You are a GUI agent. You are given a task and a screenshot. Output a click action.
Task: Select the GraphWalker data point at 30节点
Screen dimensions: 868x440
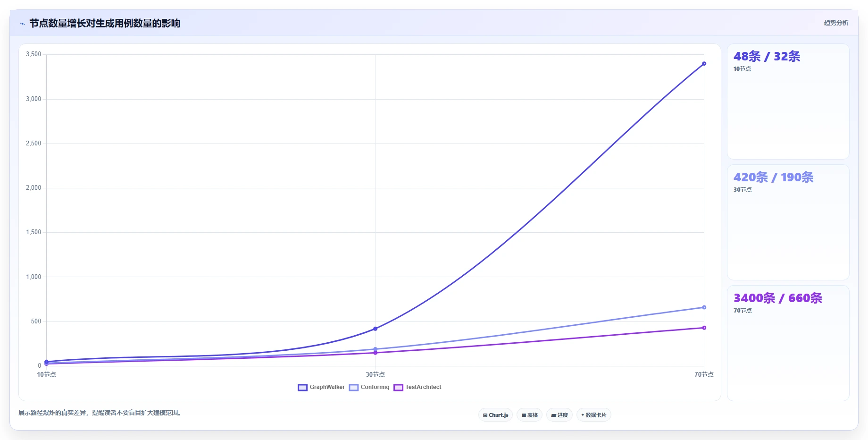point(375,329)
